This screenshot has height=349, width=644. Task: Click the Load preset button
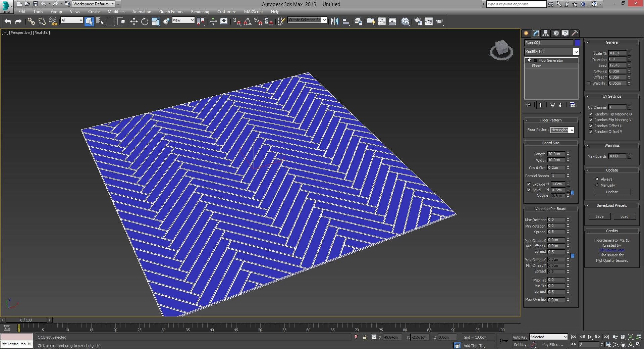[624, 216]
